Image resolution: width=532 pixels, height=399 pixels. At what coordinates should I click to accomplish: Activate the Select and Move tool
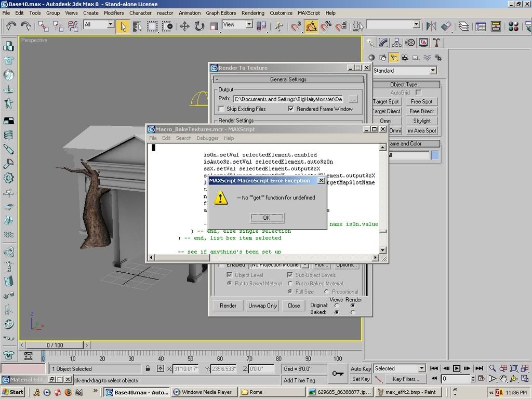[x=184, y=26]
